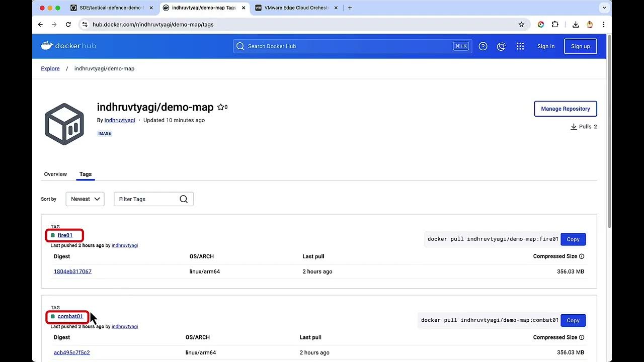644x362 pixels.
Task: Expand the tab search chevron
Action: 604,8
